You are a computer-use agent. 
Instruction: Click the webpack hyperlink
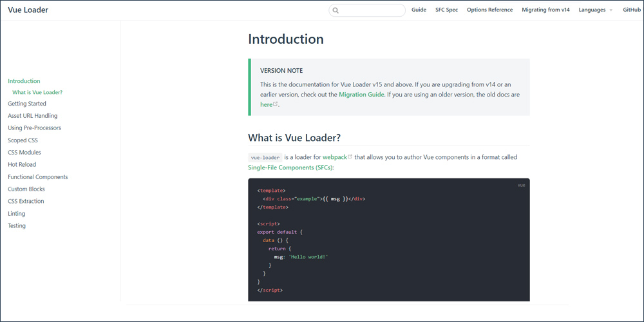click(335, 157)
